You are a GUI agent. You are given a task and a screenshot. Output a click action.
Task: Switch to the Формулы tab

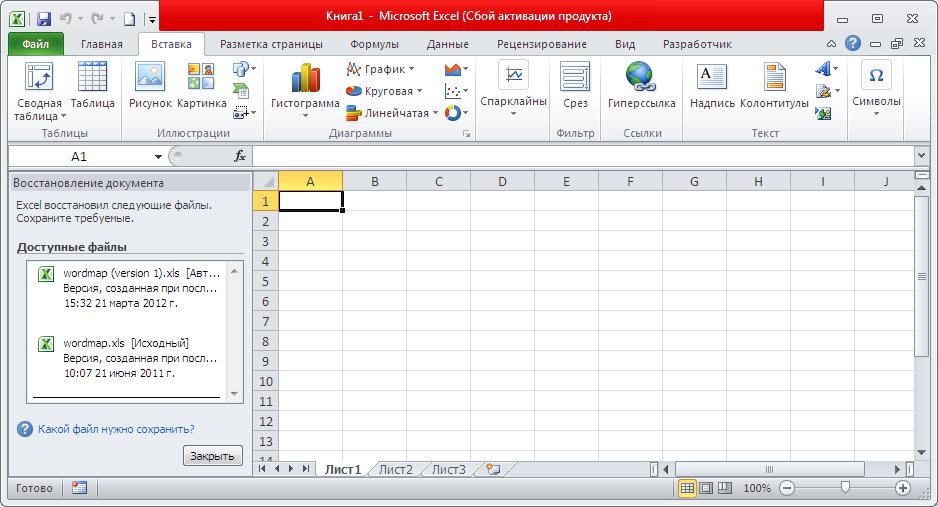click(x=374, y=44)
